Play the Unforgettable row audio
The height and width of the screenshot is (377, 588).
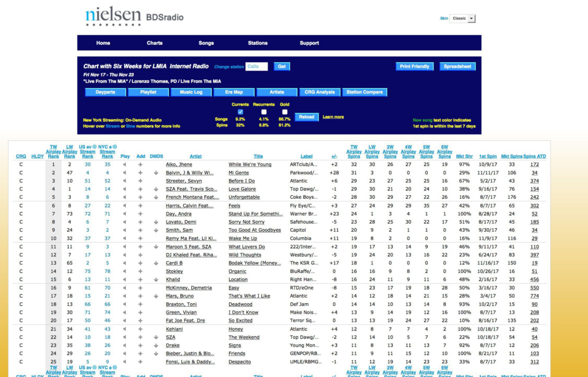[x=125, y=197]
